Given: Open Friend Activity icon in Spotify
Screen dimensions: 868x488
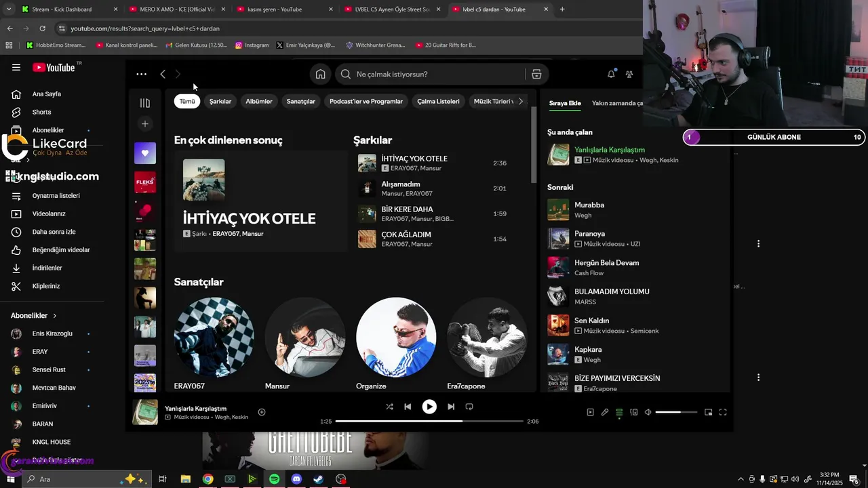Looking at the screenshot, I should pyautogui.click(x=629, y=74).
